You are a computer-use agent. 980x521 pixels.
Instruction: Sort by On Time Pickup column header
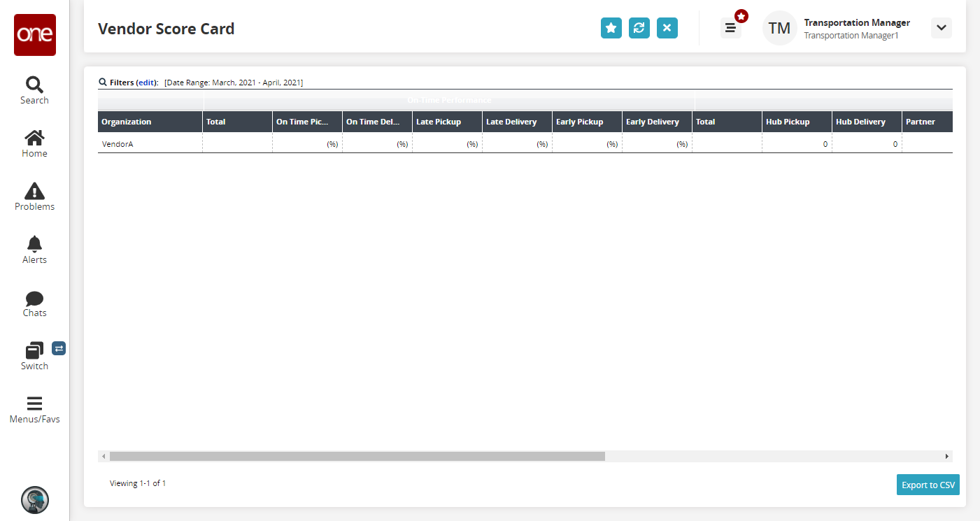[x=308, y=122]
